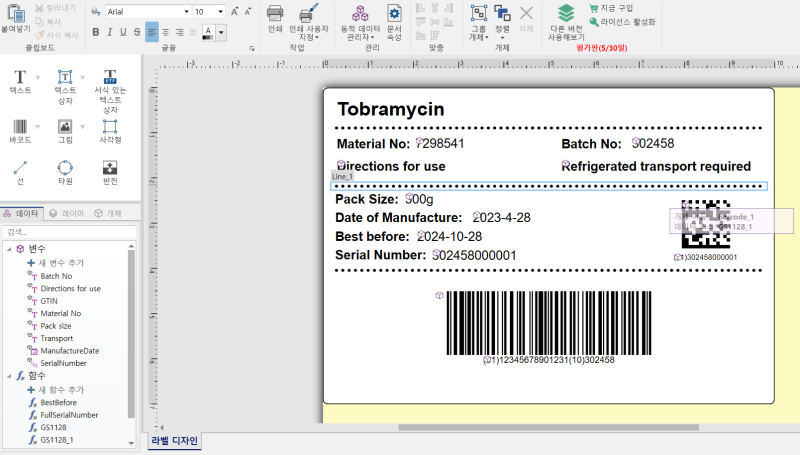Screen dimensions: 800x455
Task: Open the Text tool dropdown arrow
Action: (38, 78)
